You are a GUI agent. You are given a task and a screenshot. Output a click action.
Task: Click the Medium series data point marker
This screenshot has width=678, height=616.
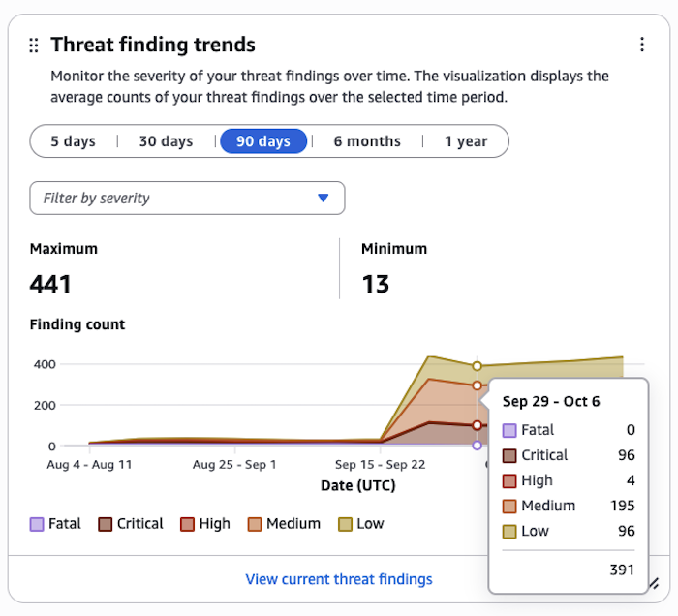pyautogui.click(x=477, y=385)
